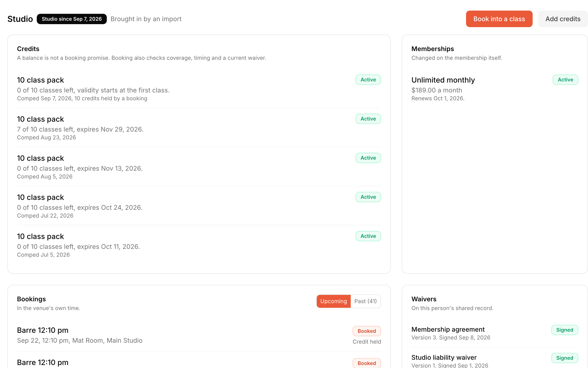This screenshot has width=588, height=368.
Task: Open the Add credits button
Action: (563, 19)
